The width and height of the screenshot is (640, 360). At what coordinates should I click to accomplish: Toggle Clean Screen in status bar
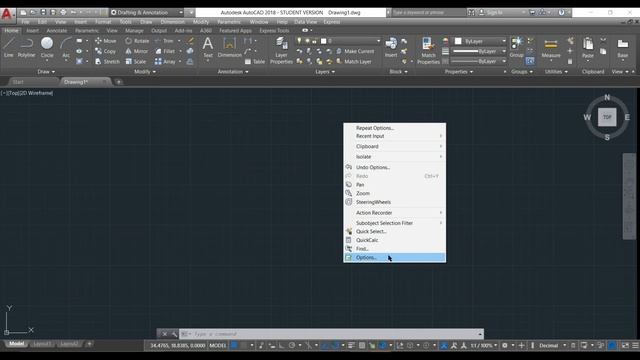[625, 345]
